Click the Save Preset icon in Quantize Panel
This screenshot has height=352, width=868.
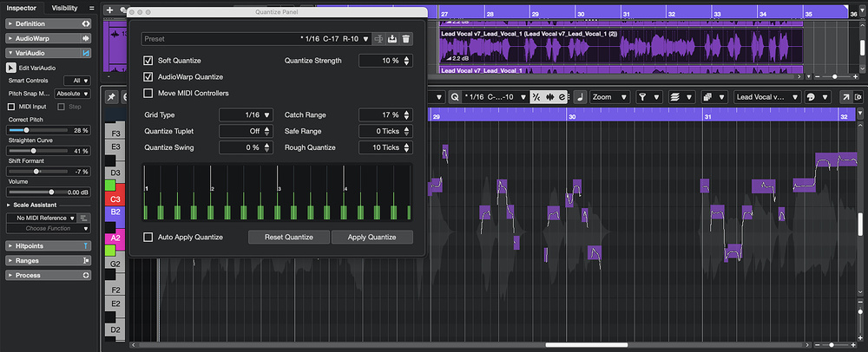tap(391, 39)
